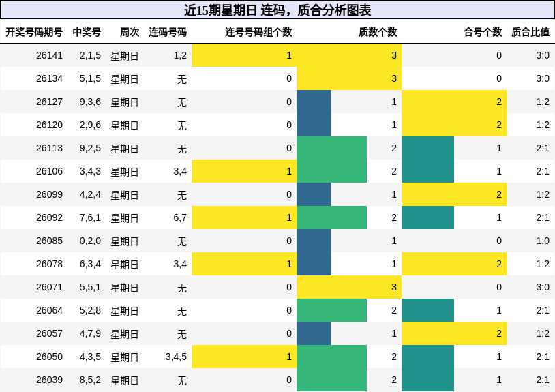Click issue number 26106
The image size is (555, 392).
[x=49, y=171]
